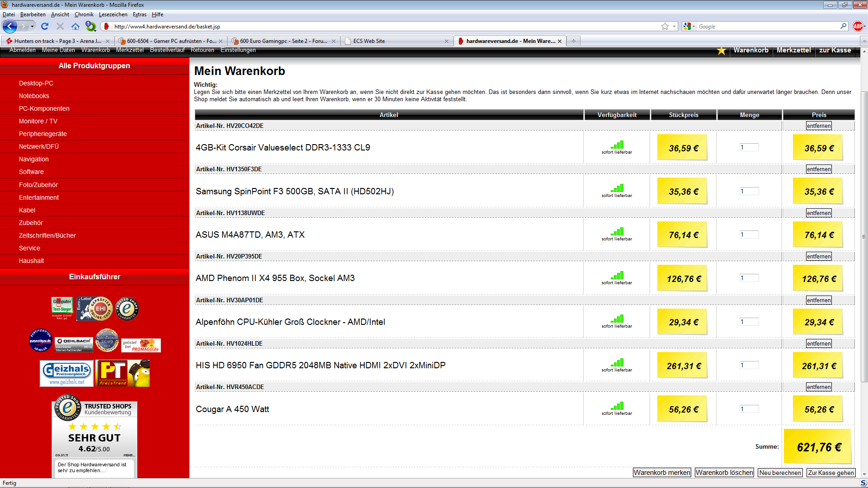Remove the Alpenföhn CPU-Kühler item

pyautogui.click(x=819, y=300)
